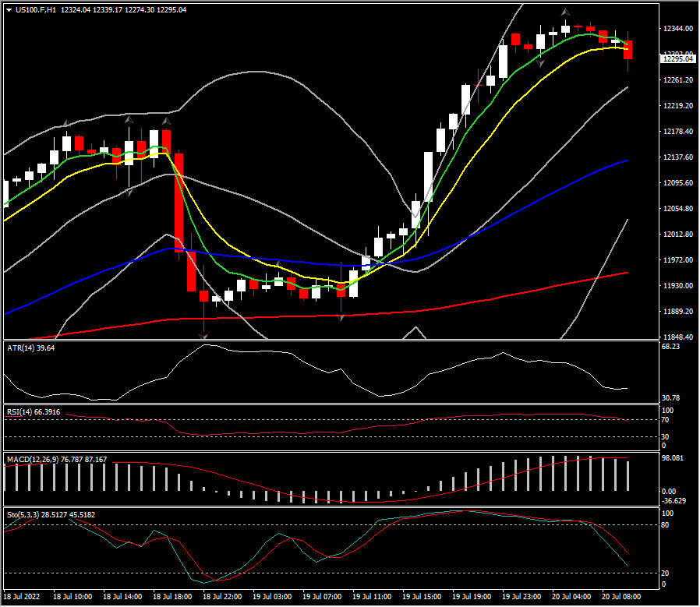The image size is (700, 607).
Task: Click the 19 Jul 15:00 time axis label
Action: pyautogui.click(x=420, y=596)
